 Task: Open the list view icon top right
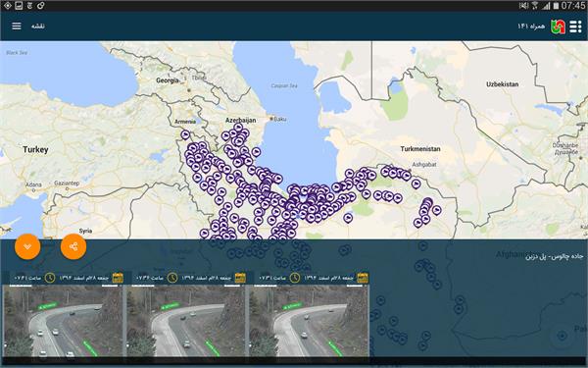tap(575, 26)
